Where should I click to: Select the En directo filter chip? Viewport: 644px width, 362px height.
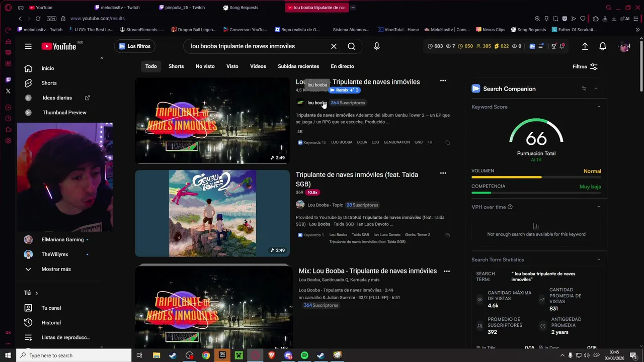[x=343, y=66]
